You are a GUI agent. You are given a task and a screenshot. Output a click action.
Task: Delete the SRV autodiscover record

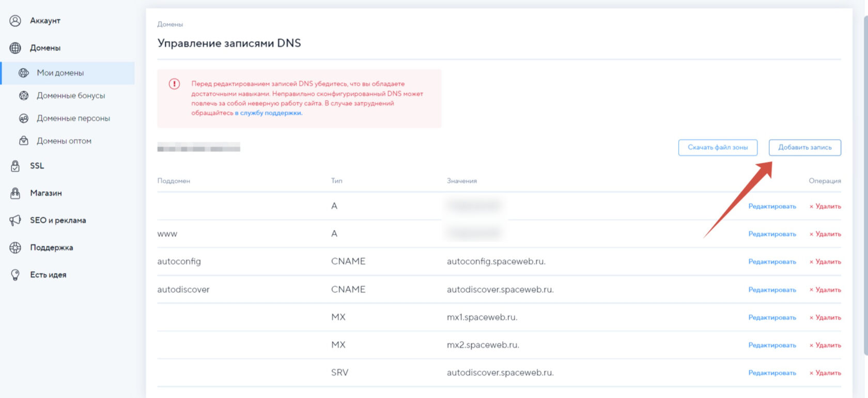coord(825,373)
